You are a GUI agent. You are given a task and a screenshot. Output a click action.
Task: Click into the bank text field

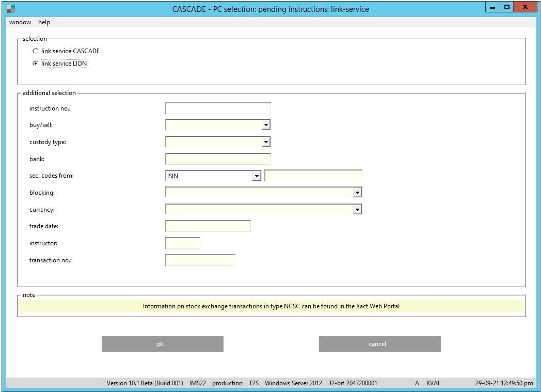(x=218, y=159)
